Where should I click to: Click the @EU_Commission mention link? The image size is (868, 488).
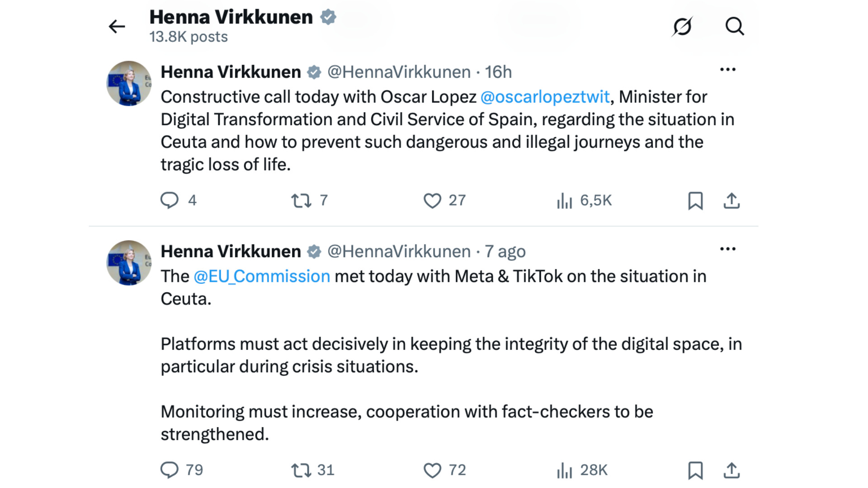point(262,277)
